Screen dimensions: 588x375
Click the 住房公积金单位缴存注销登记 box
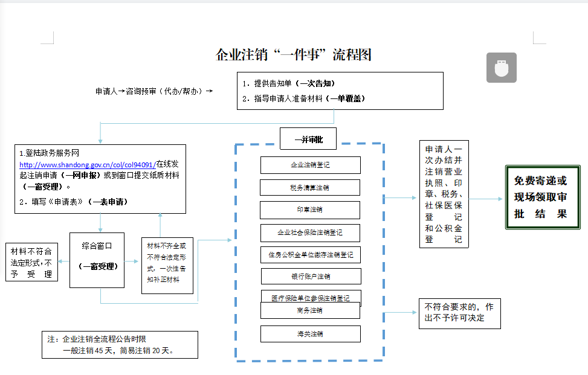tap(311, 255)
